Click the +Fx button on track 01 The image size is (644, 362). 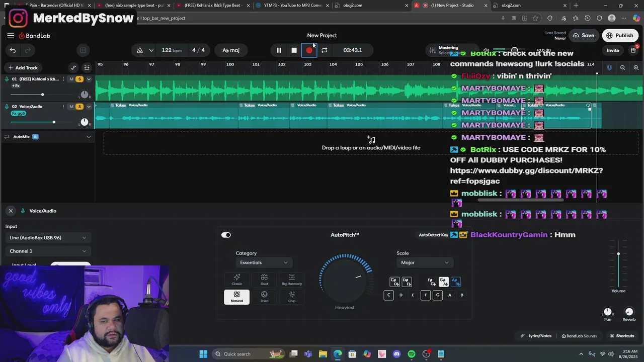tap(16, 86)
